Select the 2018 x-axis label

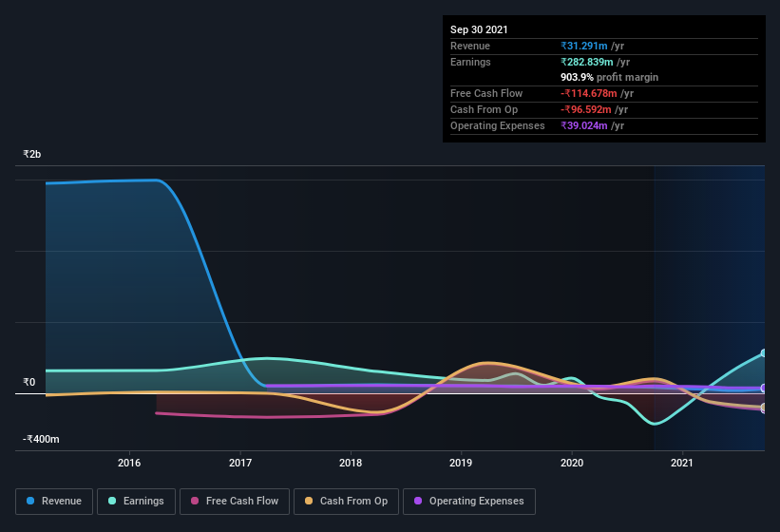pos(351,463)
